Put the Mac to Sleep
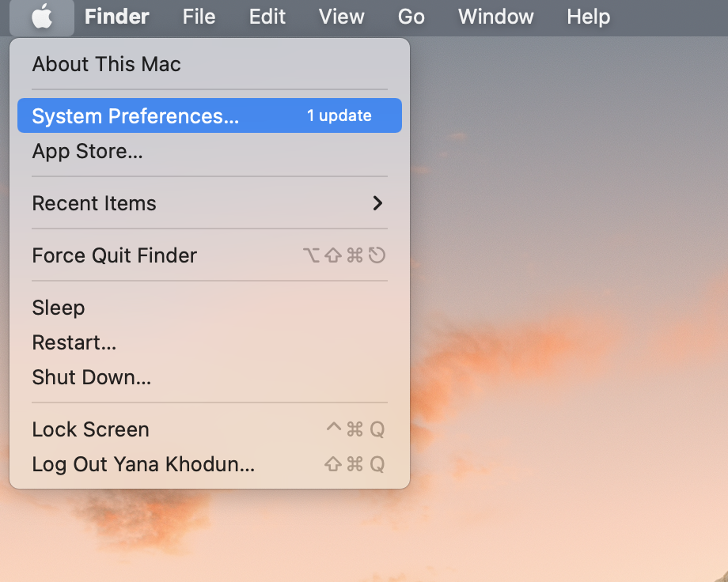 [210, 308]
